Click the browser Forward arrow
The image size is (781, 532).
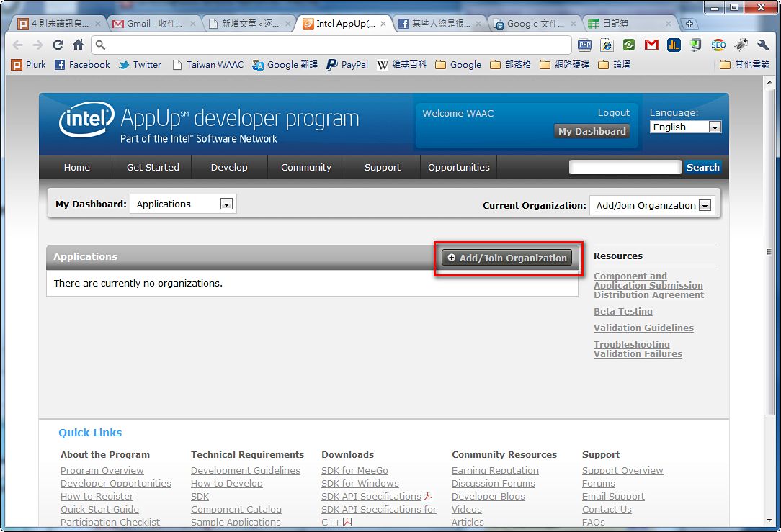(x=38, y=45)
